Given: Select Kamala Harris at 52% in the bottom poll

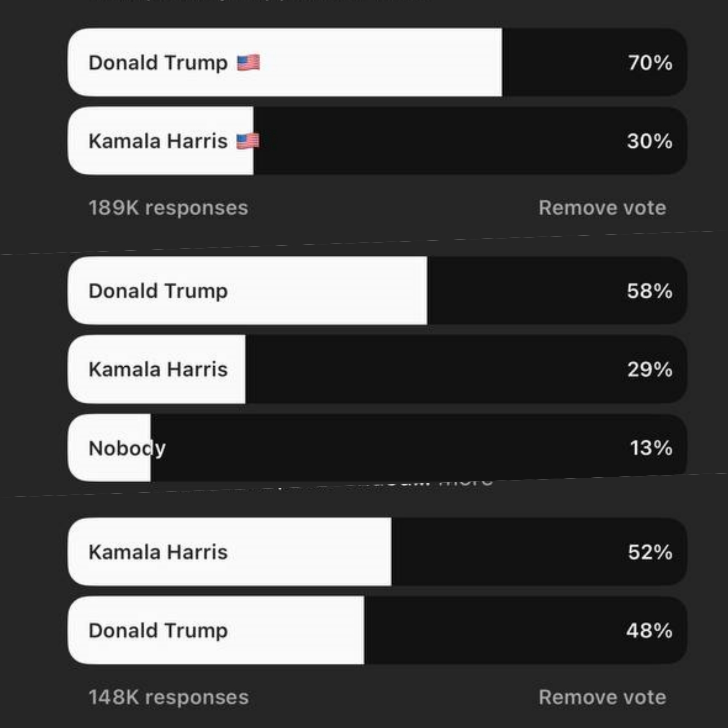Looking at the screenshot, I should pyautogui.click(x=377, y=552).
